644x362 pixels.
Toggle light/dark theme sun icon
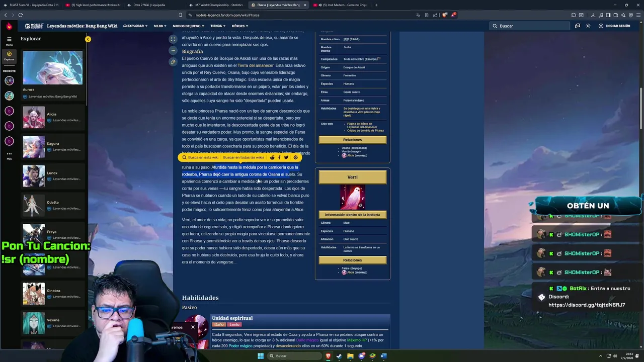(588, 26)
